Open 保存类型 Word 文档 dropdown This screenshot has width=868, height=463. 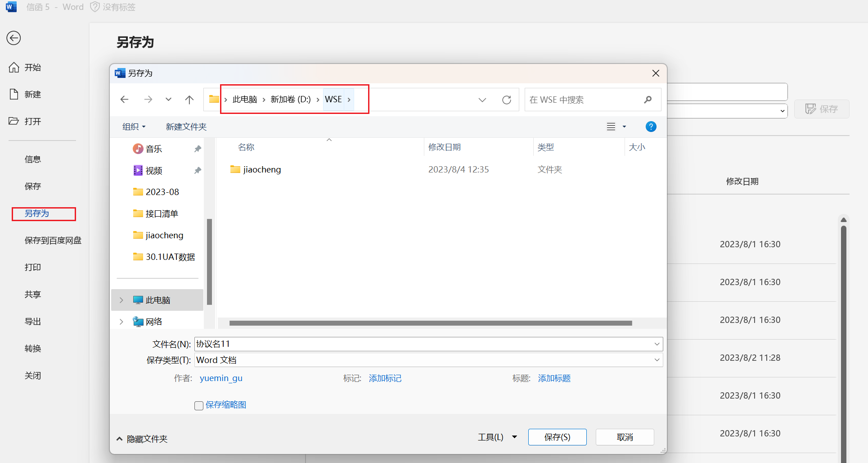pyautogui.click(x=428, y=360)
